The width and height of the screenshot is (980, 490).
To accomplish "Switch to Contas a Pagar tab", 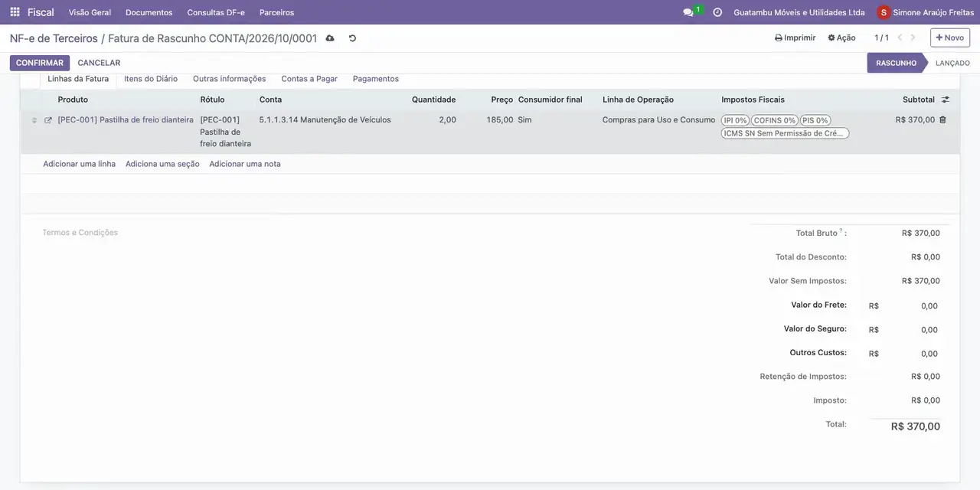I will 309,79.
